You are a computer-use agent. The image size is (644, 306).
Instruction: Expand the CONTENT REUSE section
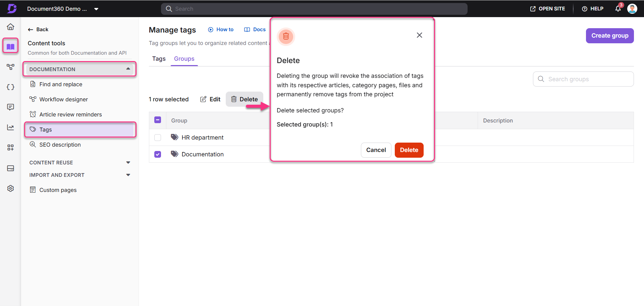(128, 163)
